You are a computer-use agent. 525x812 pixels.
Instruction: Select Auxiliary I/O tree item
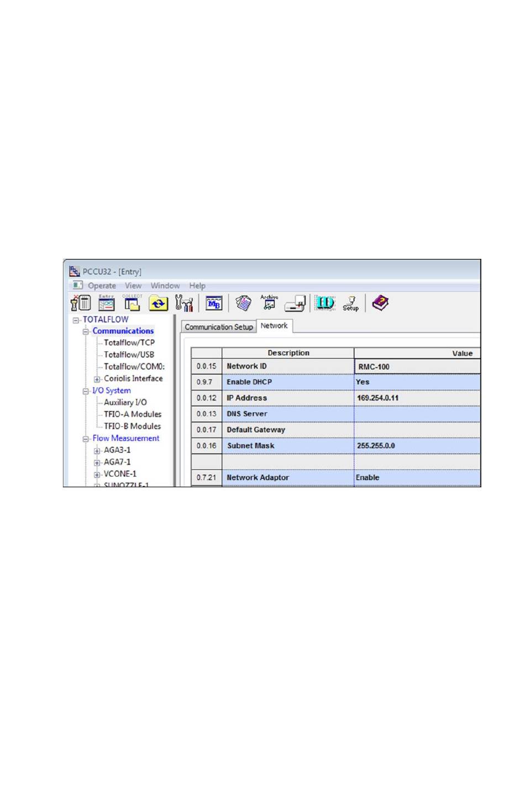pos(125,403)
